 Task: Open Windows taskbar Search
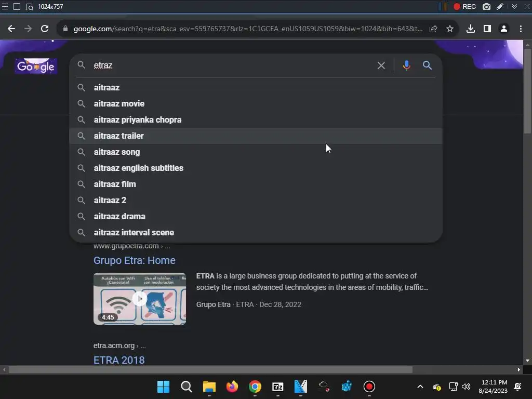click(187, 387)
